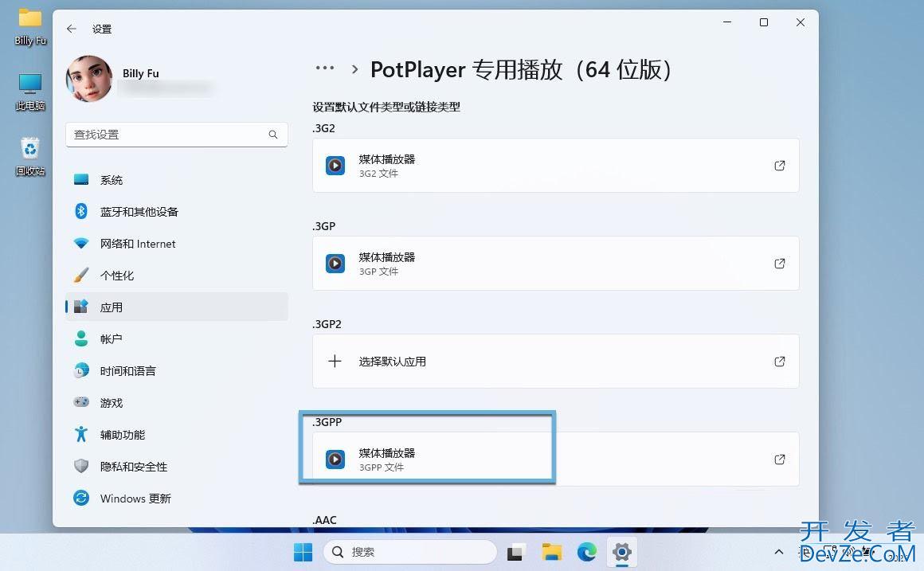Open 游戏 settings
The image size is (924, 571).
177,402
